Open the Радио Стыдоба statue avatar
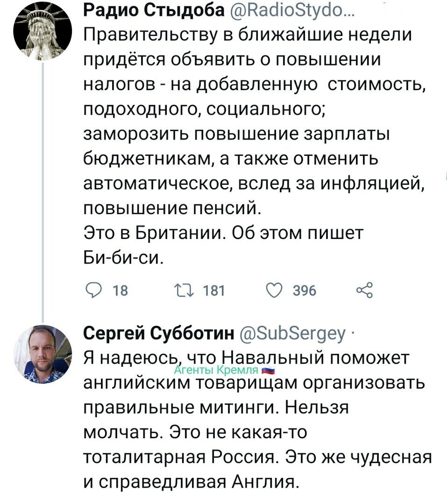447x504 pixels. [42, 31]
